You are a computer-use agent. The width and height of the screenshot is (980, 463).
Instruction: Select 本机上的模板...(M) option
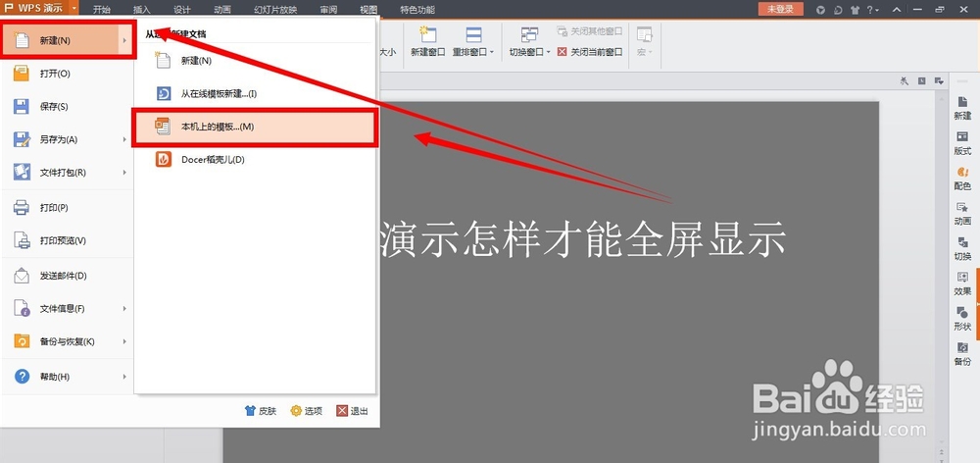[255, 127]
